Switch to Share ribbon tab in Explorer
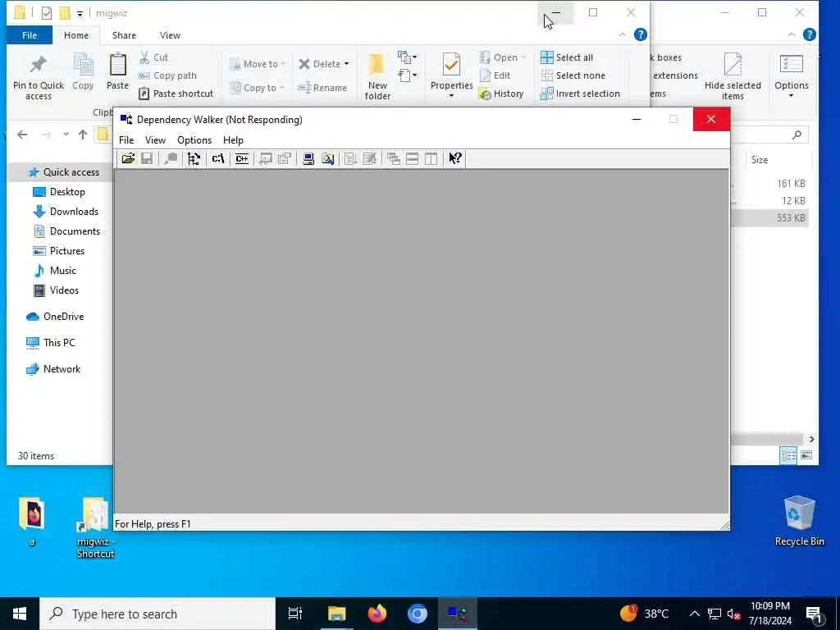Image resolution: width=840 pixels, height=630 pixels. pyautogui.click(x=124, y=35)
